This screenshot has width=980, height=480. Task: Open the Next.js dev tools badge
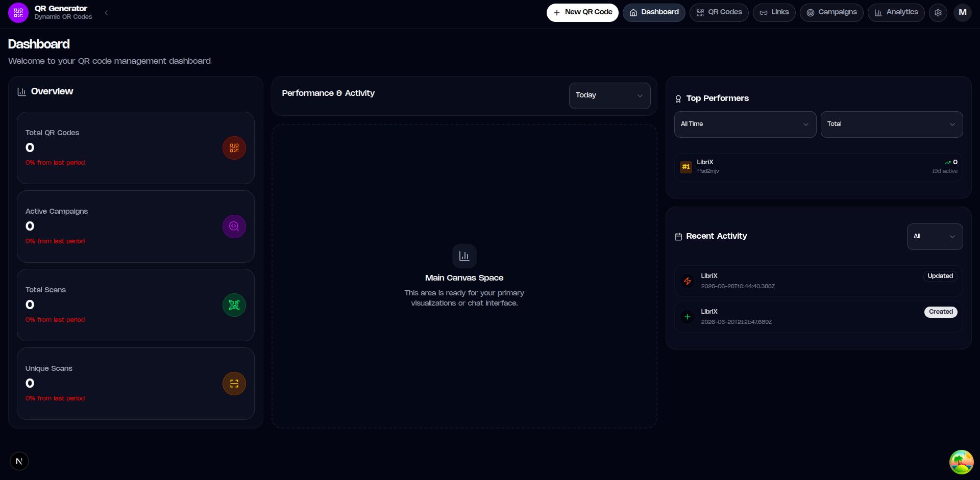click(19, 462)
